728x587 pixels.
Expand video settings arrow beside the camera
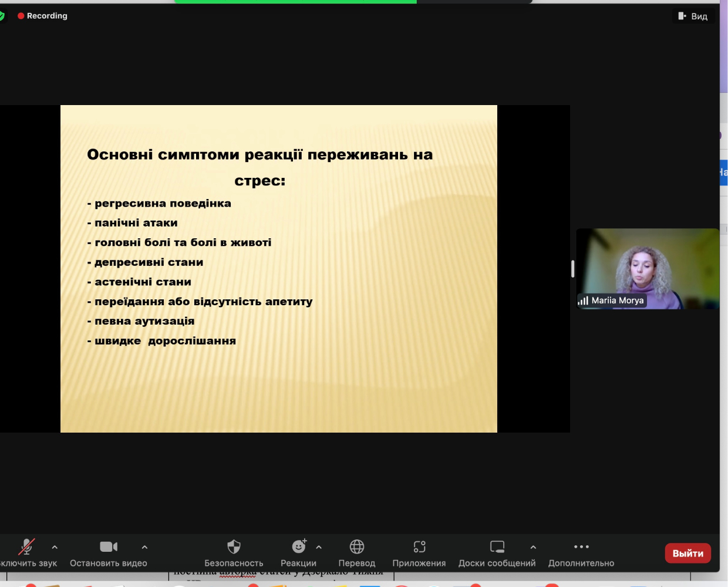144,547
